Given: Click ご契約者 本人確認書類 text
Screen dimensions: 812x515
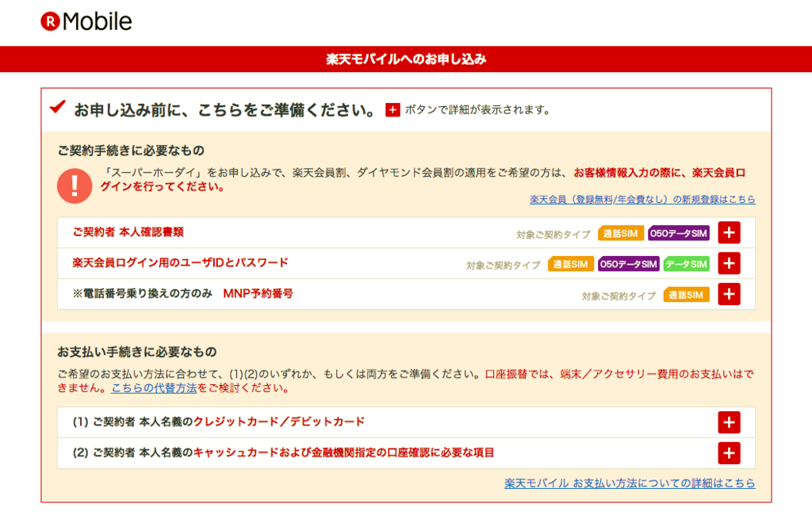Looking at the screenshot, I should 128,232.
